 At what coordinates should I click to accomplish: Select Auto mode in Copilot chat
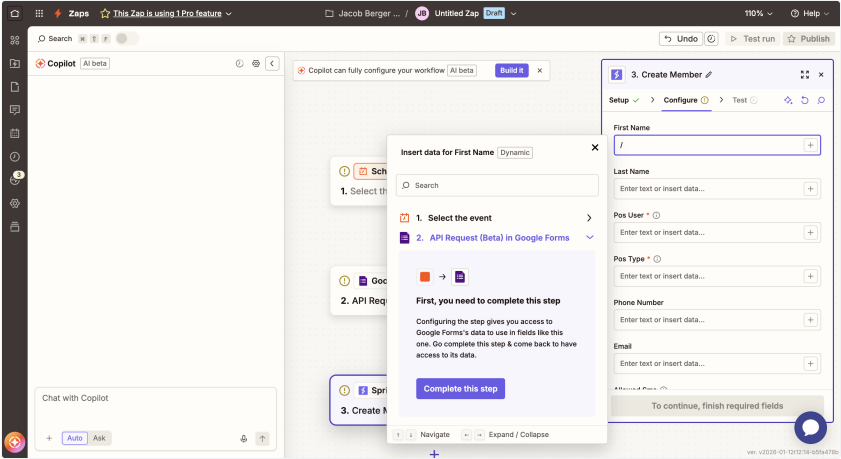pyautogui.click(x=75, y=438)
